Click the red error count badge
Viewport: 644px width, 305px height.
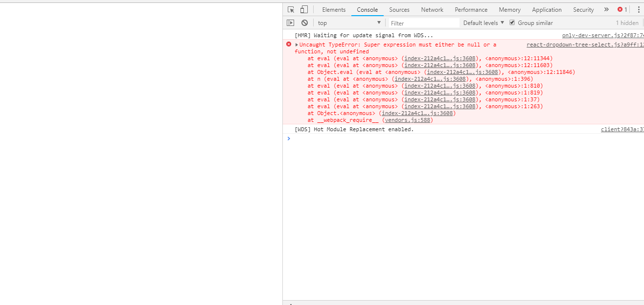622,9
